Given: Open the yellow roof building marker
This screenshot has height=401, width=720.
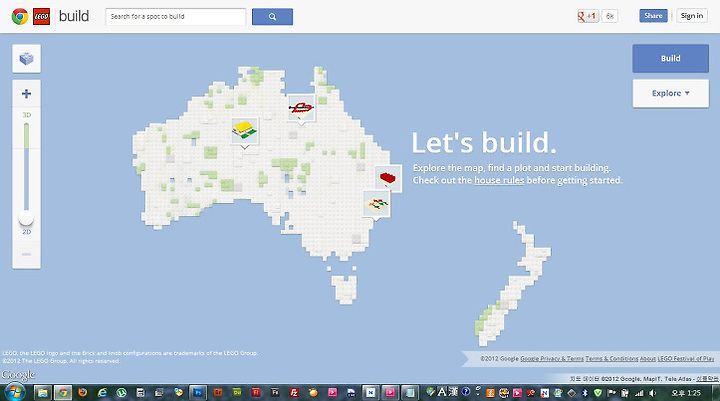Looking at the screenshot, I should 245,131.
